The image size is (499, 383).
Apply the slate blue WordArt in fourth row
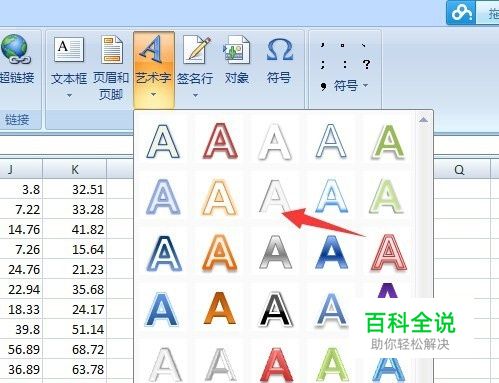point(331,309)
